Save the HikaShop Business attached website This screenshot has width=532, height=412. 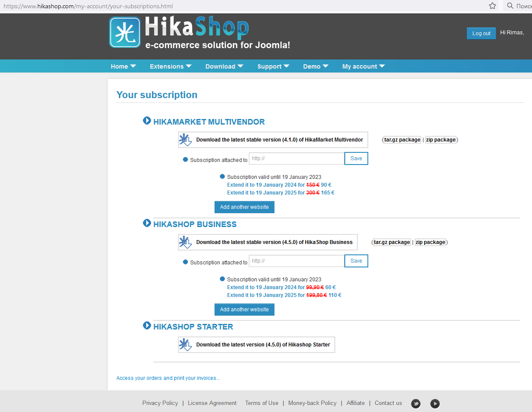pyautogui.click(x=356, y=261)
